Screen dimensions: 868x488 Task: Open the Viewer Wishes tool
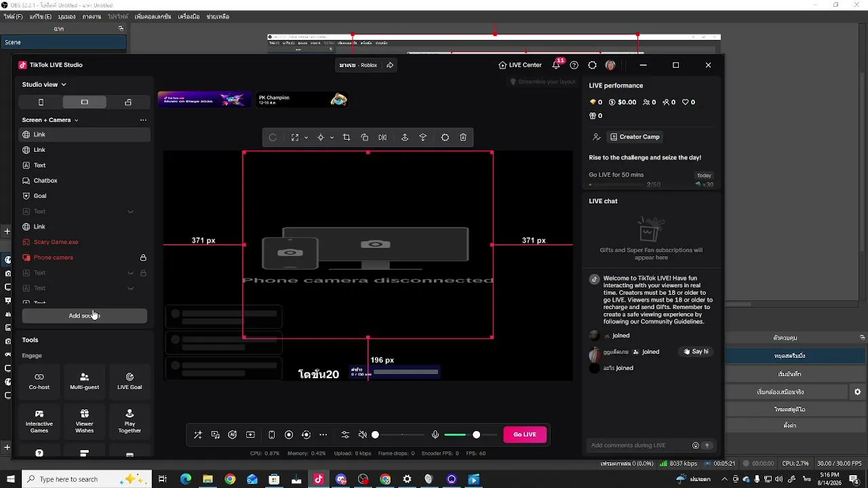tap(84, 420)
